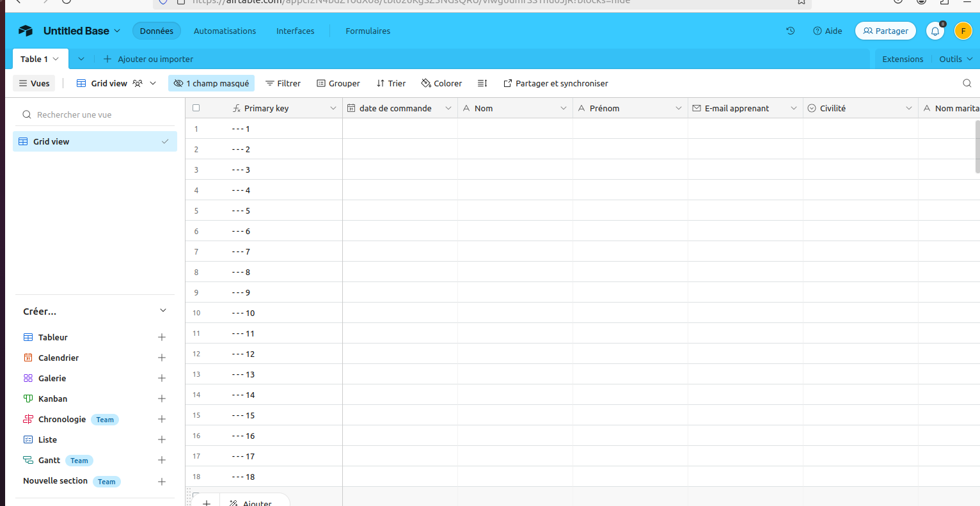Switch to the Formulaires tab

click(x=368, y=31)
